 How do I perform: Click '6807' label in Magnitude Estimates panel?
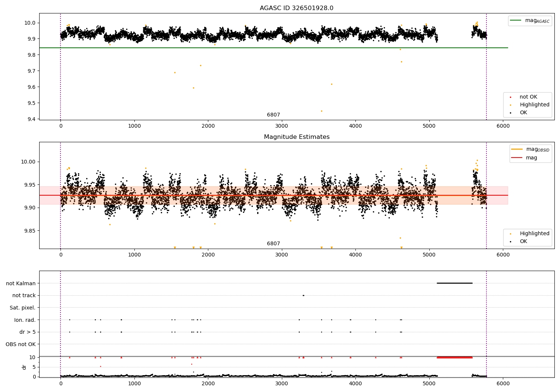(x=273, y=244)
